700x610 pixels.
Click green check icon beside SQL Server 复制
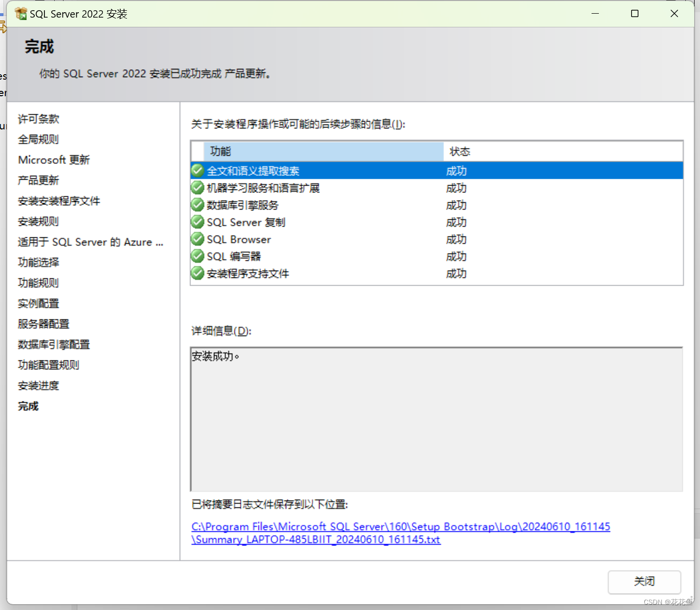coord(197,222)
